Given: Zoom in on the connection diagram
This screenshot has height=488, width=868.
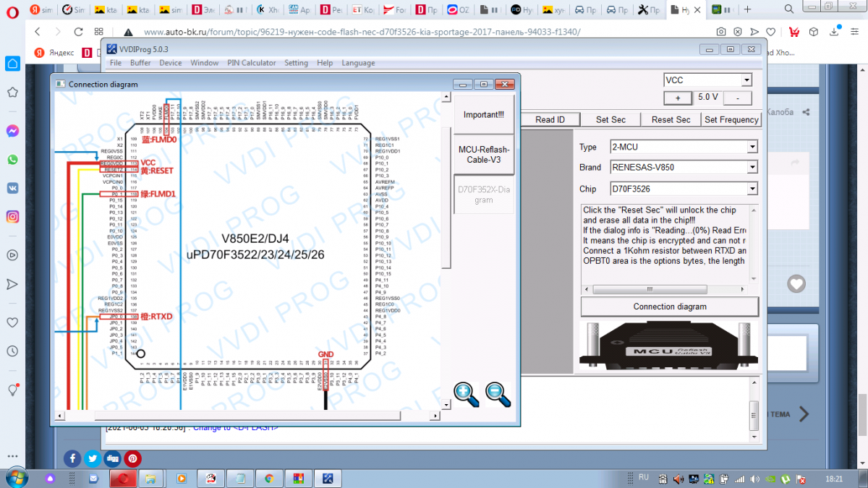Looking at the screenshot, I should point(467,393).
